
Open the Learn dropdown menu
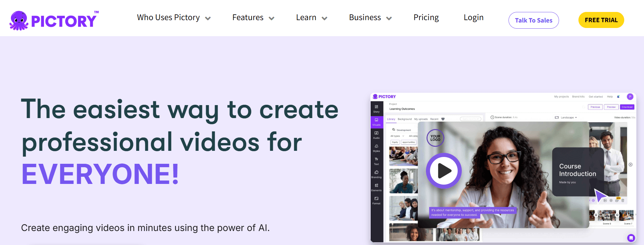[311, 18]
